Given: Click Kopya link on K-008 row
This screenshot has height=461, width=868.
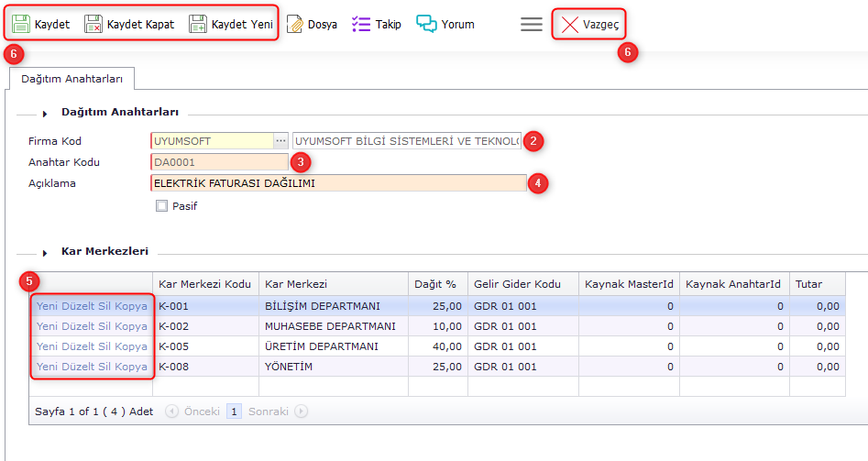Looking at the screenshot, I should 131,367.
